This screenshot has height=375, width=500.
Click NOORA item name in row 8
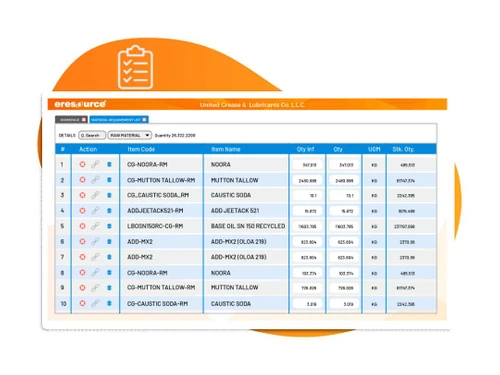[221, 273]
